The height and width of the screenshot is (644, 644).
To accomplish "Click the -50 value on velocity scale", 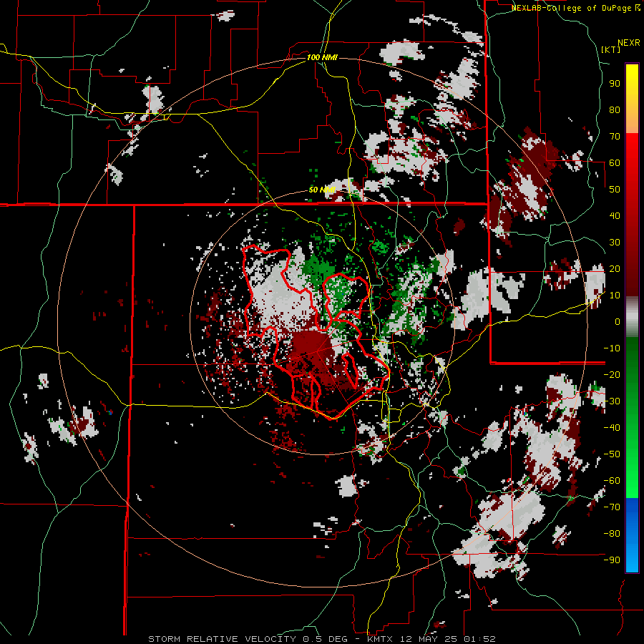I will pos(612,454).
